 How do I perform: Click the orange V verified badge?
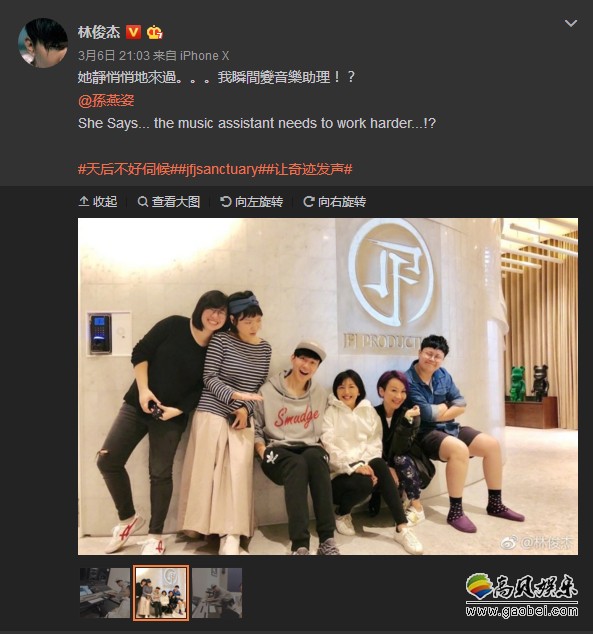pyautogui.click(x=133, y=32)
